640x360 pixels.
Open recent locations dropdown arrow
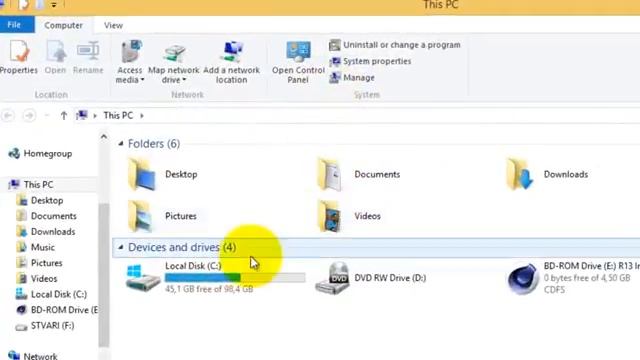pyautogui.click(x=47, y=116)
